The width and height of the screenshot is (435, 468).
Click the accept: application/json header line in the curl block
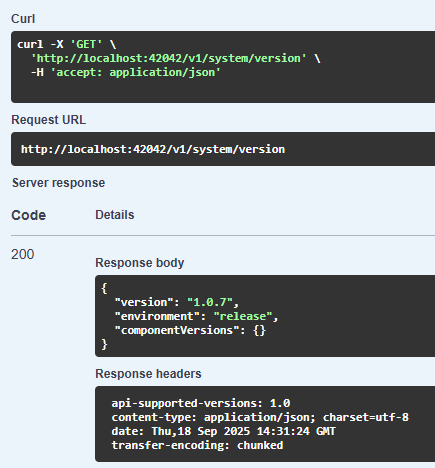coord(126,72)
